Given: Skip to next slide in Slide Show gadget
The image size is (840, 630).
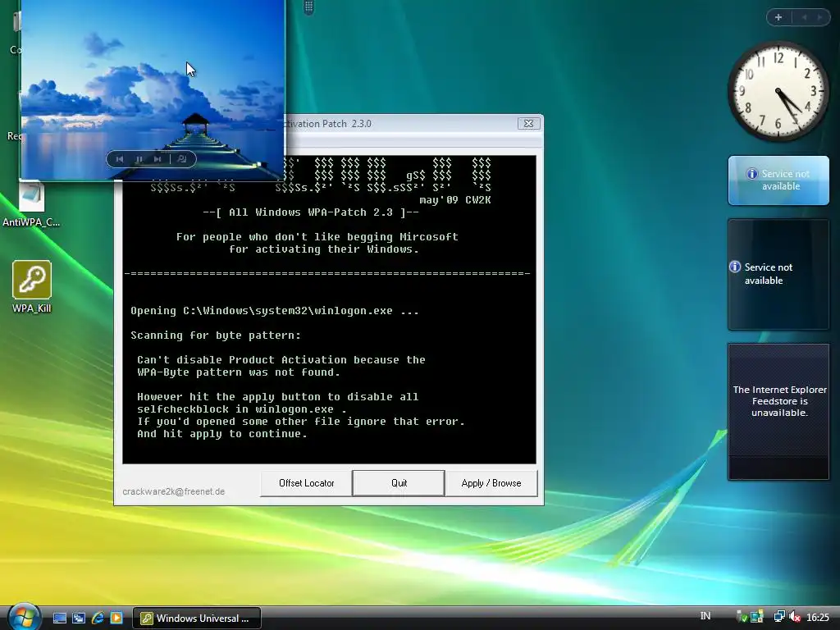Looking at the screenshot, I should point(157,159).
